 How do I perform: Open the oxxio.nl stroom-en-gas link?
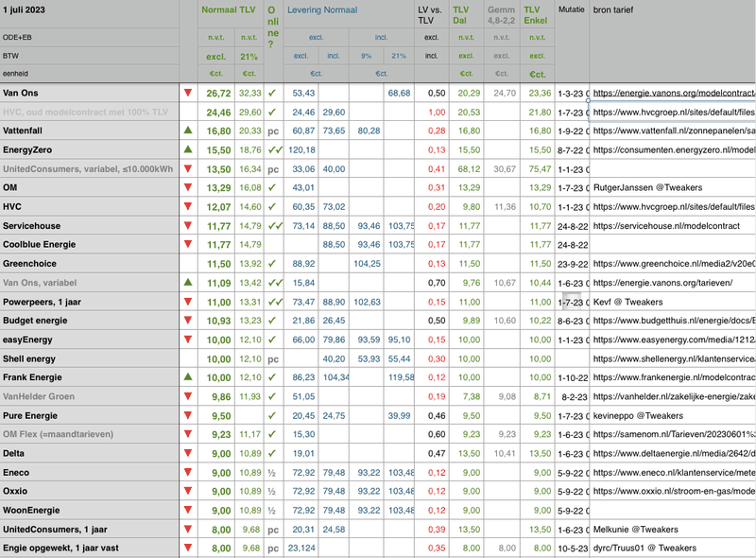pos(674,491)
